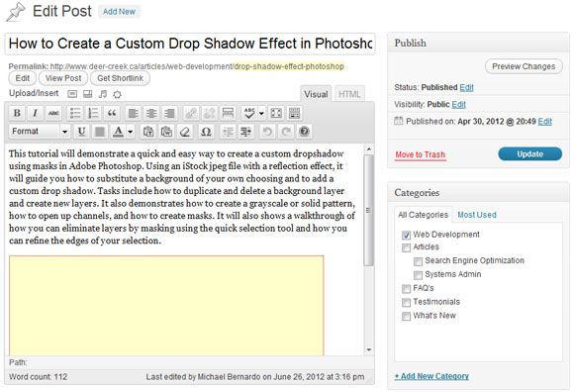Apply blockquote formatting
The image size is (574, 392).
[x=112, y=113]
